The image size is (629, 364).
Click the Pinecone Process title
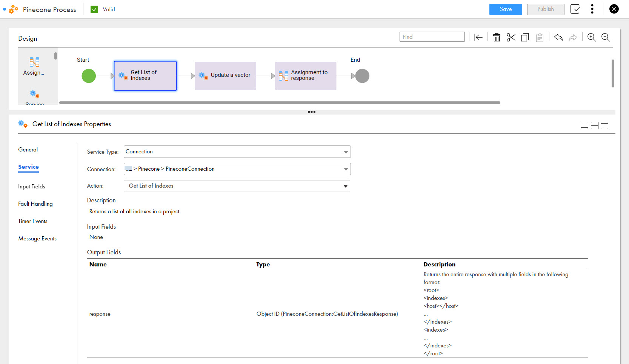pos(49,10)
